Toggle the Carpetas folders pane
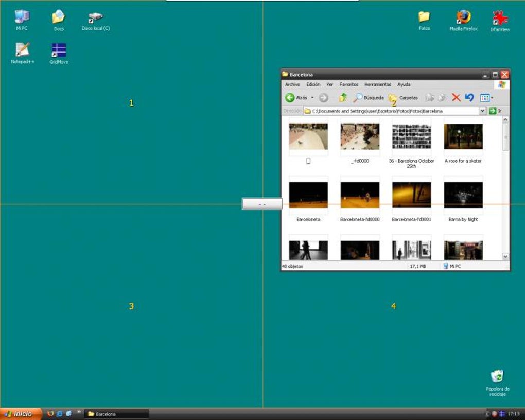The height and width of the screenshot is (420, 525). (x=404, y=97)
